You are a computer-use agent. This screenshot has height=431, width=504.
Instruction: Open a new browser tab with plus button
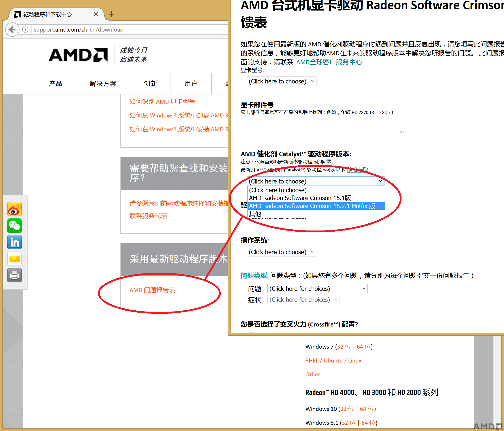[112, 14]
